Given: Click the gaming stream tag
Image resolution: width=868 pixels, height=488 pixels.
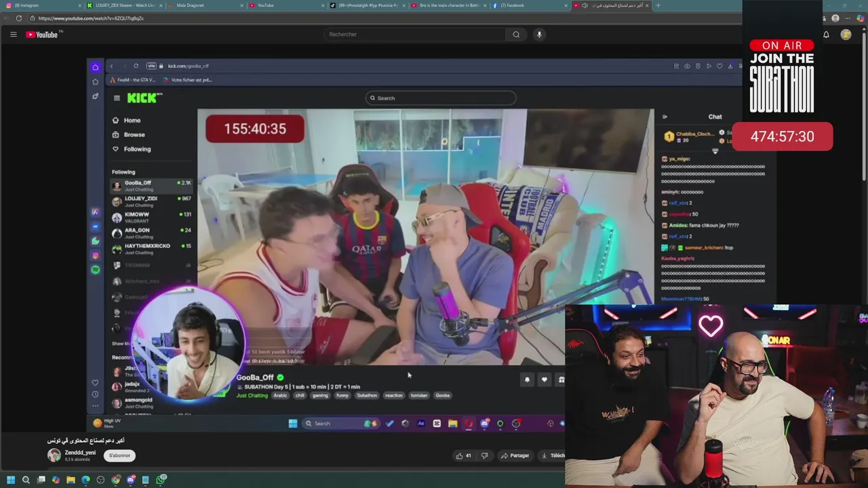Looking at the screenshot, I should (x=320, y=395).
